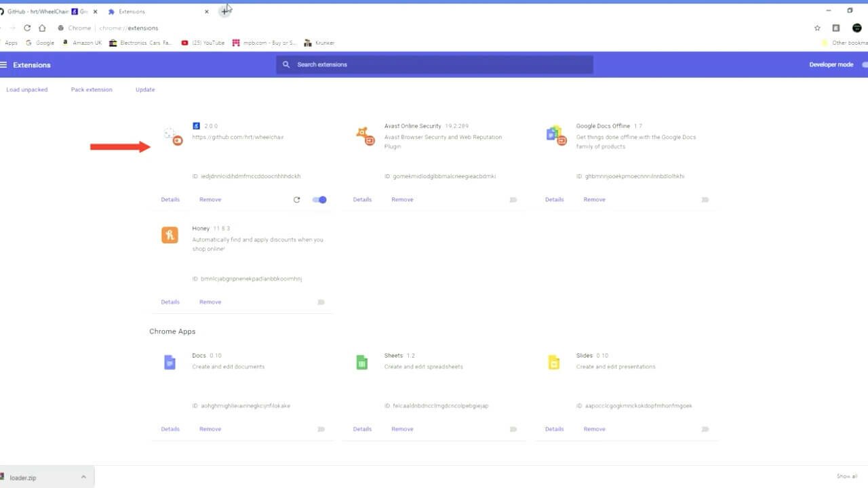
Task: Click the Honey extension icon
Action: coord(170,235)
